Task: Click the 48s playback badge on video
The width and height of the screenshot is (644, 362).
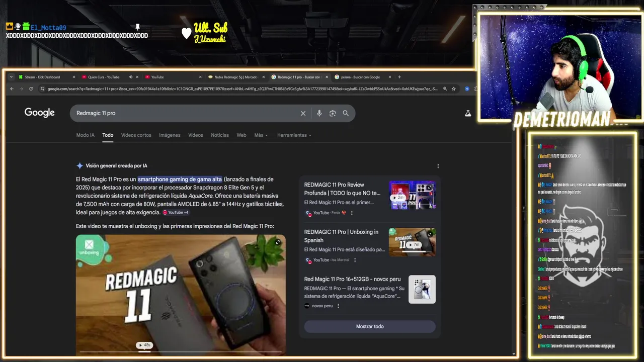Action: [144, 345]
